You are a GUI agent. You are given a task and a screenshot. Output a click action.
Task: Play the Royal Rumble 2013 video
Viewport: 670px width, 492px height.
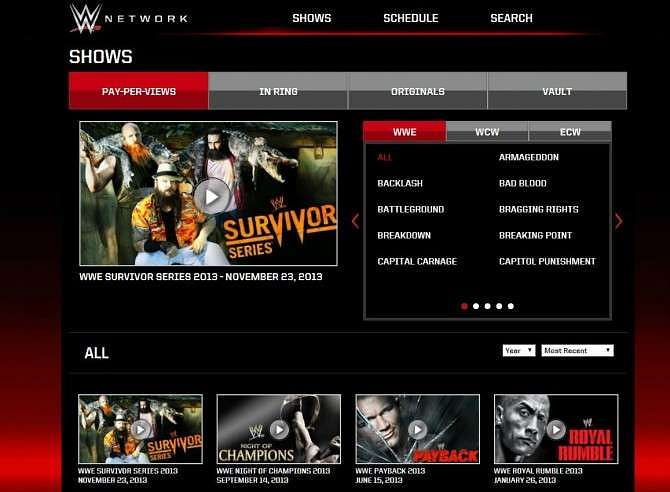556,429
